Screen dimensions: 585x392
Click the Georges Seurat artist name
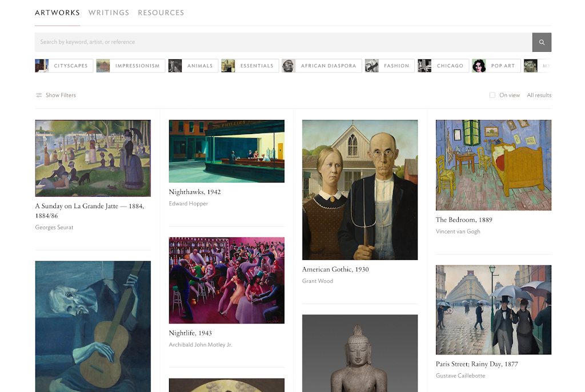point(54,227)
